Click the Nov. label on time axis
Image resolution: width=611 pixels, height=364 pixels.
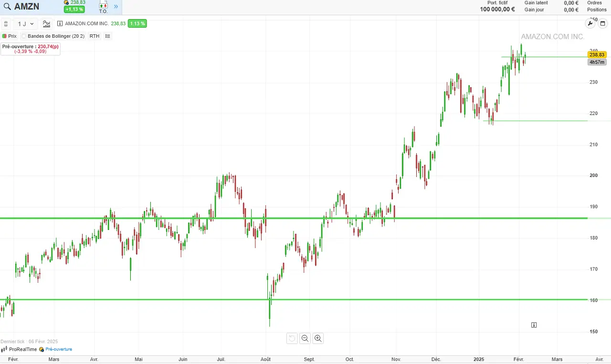tap(396, 359)
